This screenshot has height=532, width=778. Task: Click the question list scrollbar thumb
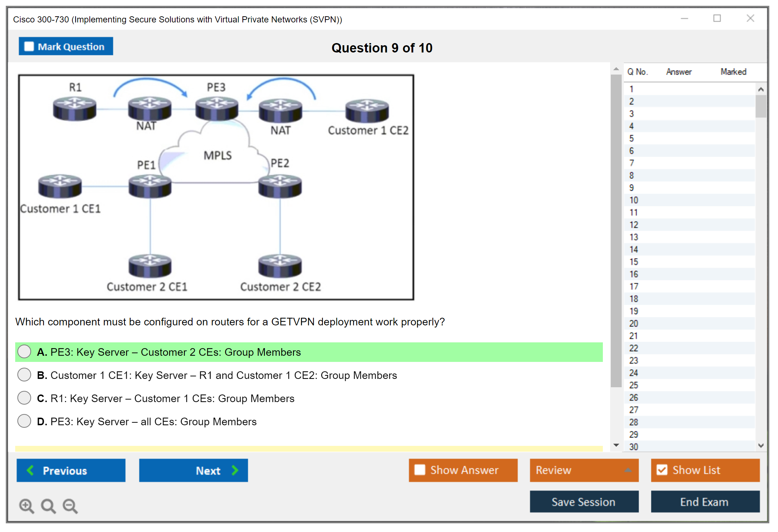[x=760, y=106]
